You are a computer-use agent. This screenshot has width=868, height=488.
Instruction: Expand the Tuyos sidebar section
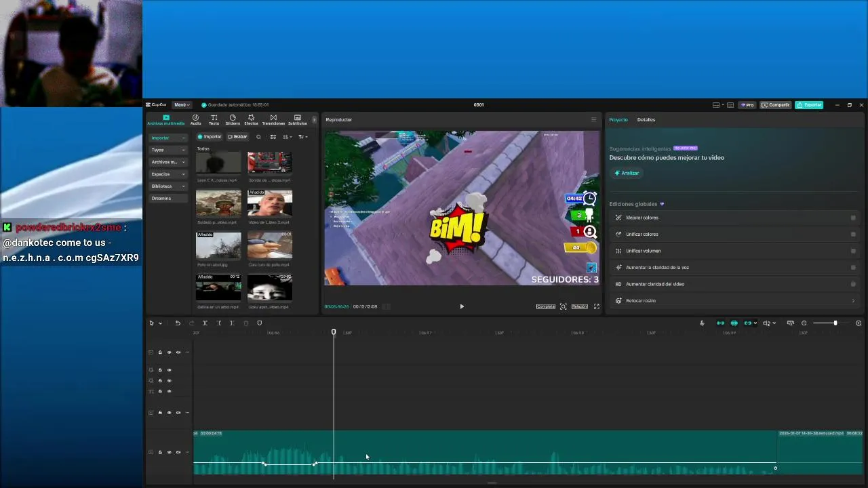(x=168, y=150)
